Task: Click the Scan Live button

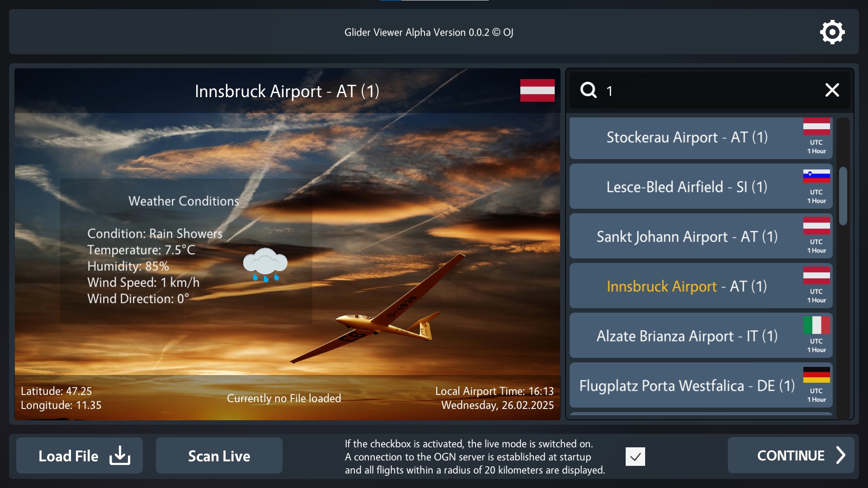Action: pos(219,455)
